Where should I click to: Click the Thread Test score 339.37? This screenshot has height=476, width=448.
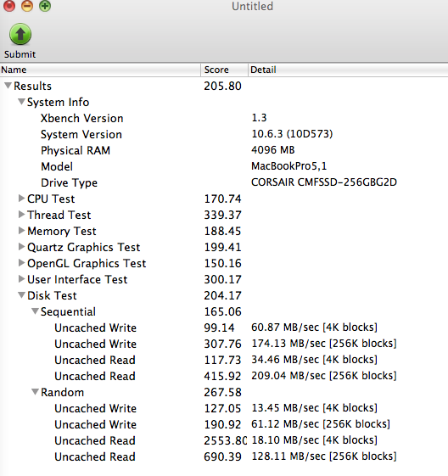click(x=223, y=215)
